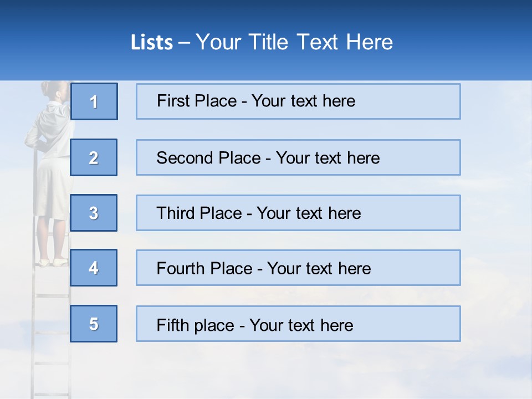Click the Fourth Place text box
532x399 pixels.
(298, 268)
